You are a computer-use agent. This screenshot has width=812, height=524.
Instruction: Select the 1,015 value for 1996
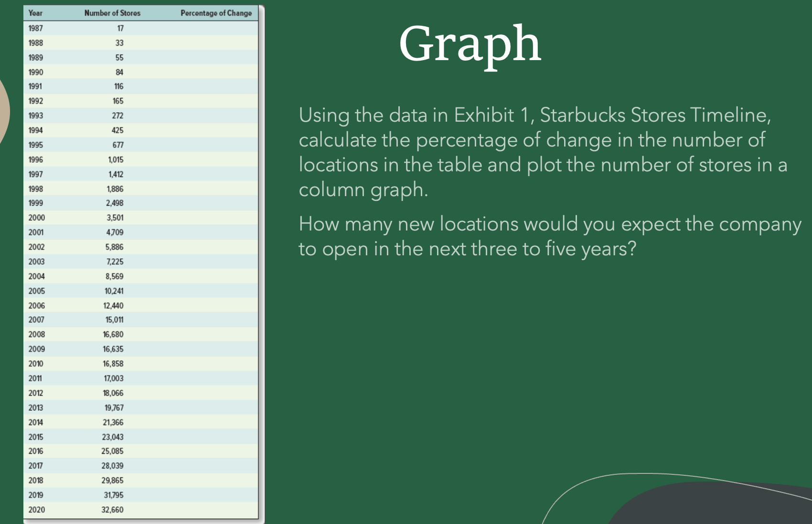click(x=115, y=159)
